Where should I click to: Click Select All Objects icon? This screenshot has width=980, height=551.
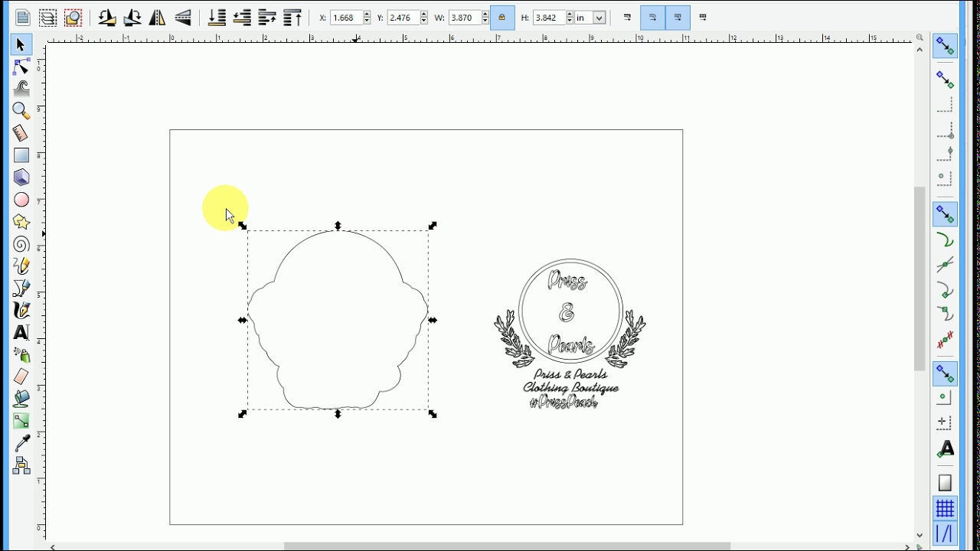tap(23, 18)
